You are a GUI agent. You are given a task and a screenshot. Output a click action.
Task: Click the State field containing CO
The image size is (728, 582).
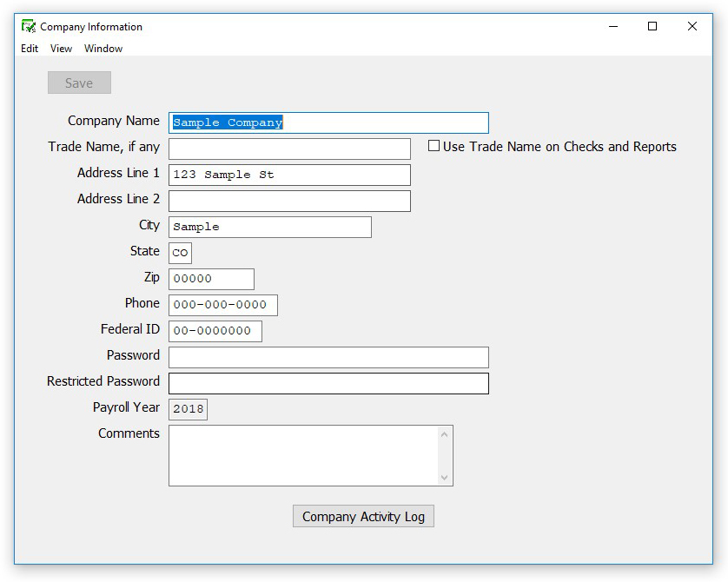[181, 253]
